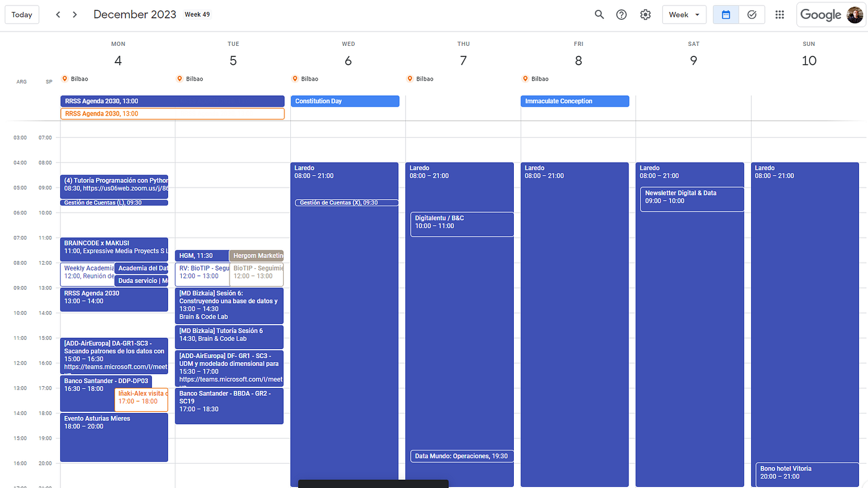Open MD Bizkaia Sesión 6 event

click(x=229, y=306)
